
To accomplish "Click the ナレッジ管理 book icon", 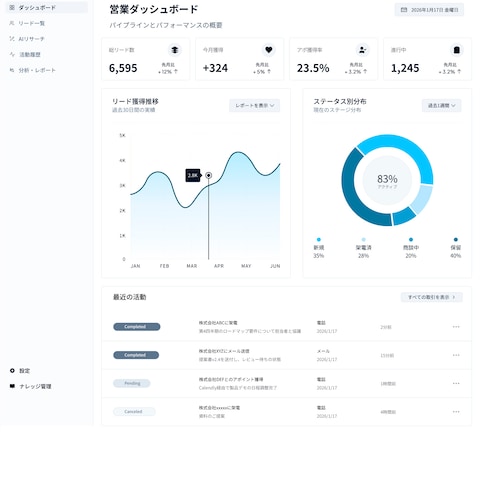I will [x=12, y=386].
